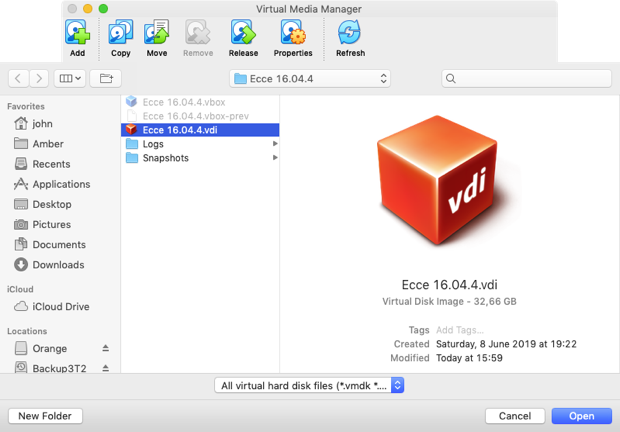
Task: Click the yellow minimize window button
Action: pos(87,9)
